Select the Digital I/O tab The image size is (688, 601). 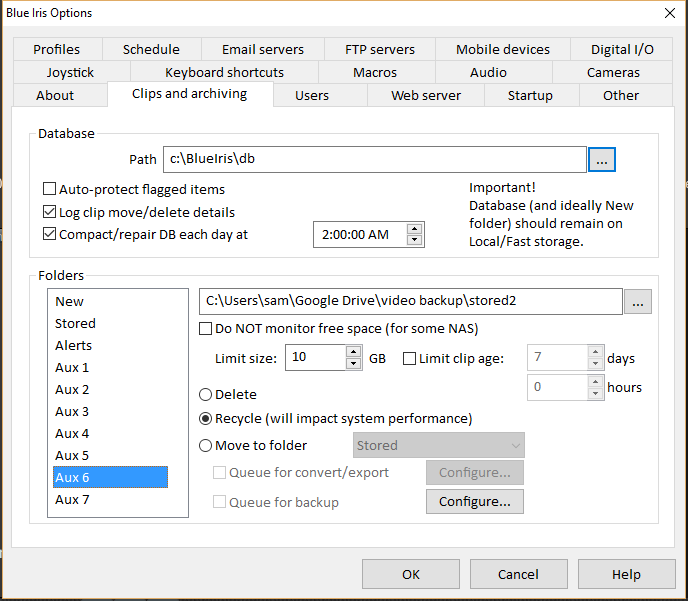(622, 49)
